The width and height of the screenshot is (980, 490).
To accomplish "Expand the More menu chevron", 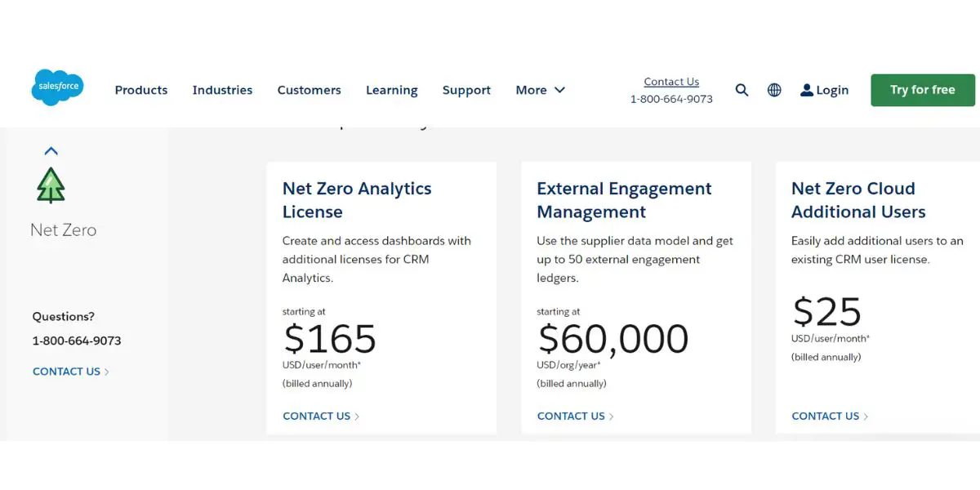I will coord(559,90).
